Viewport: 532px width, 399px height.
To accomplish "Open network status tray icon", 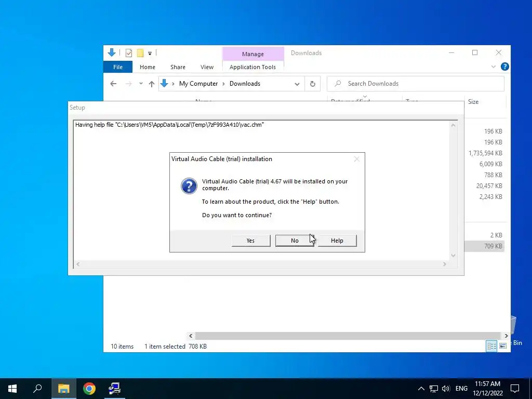I will pyautogui.click(x=434, y=389).
